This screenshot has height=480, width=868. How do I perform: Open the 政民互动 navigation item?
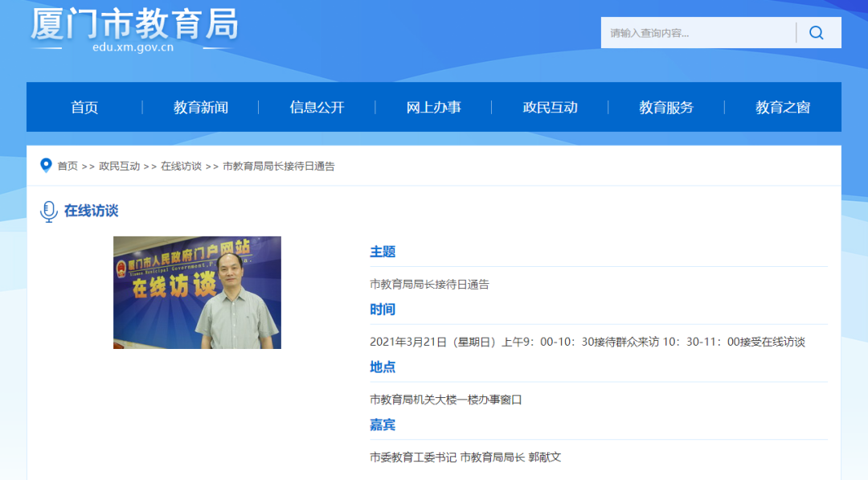pos(550,108)
